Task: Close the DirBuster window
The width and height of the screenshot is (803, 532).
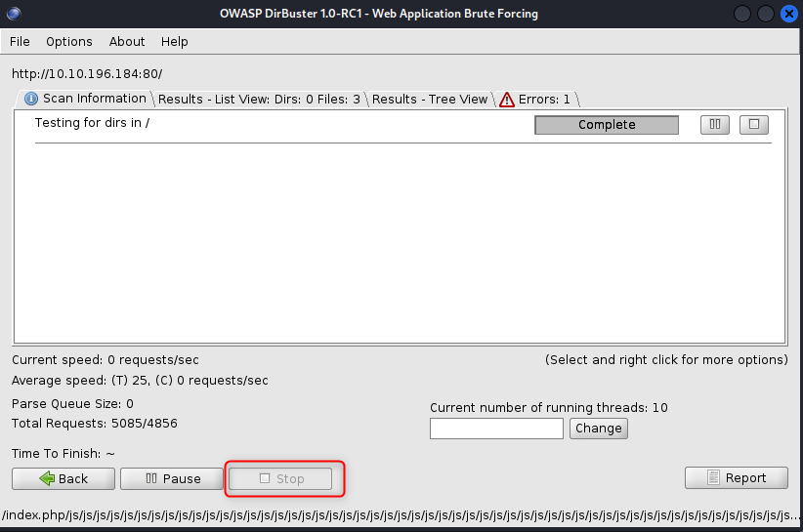Action: [x=788, y=14]
